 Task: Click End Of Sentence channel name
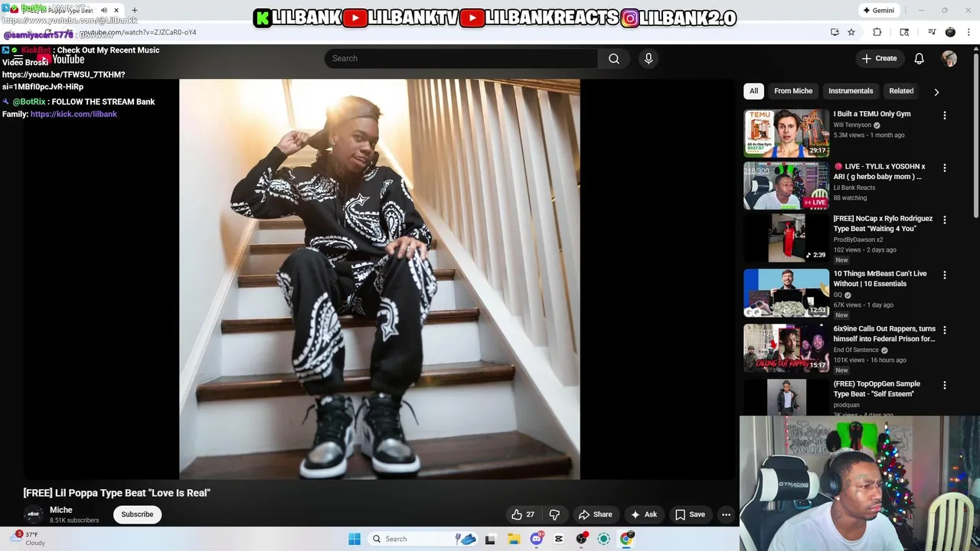click(856, 350)
